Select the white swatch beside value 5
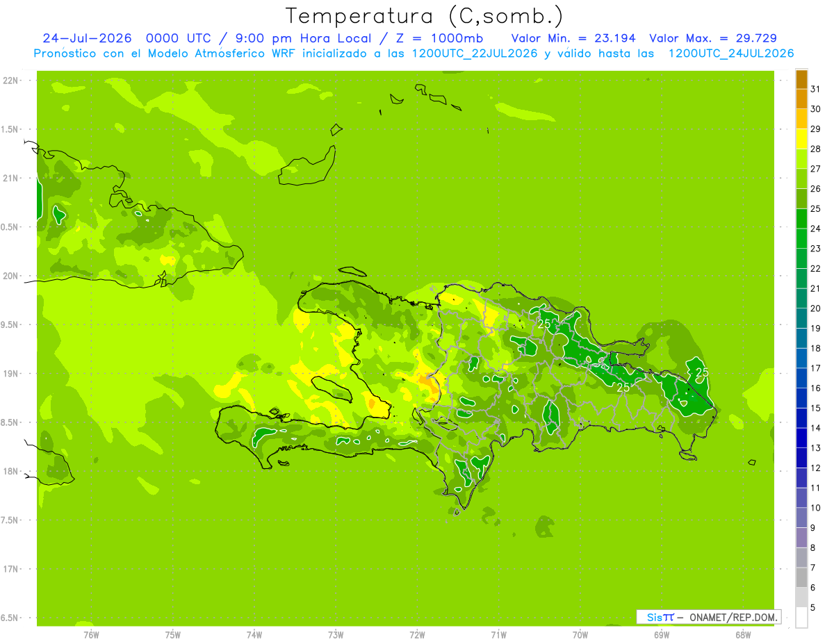The height and width of the screenshot is (644, 834). [x=801, y=617]
